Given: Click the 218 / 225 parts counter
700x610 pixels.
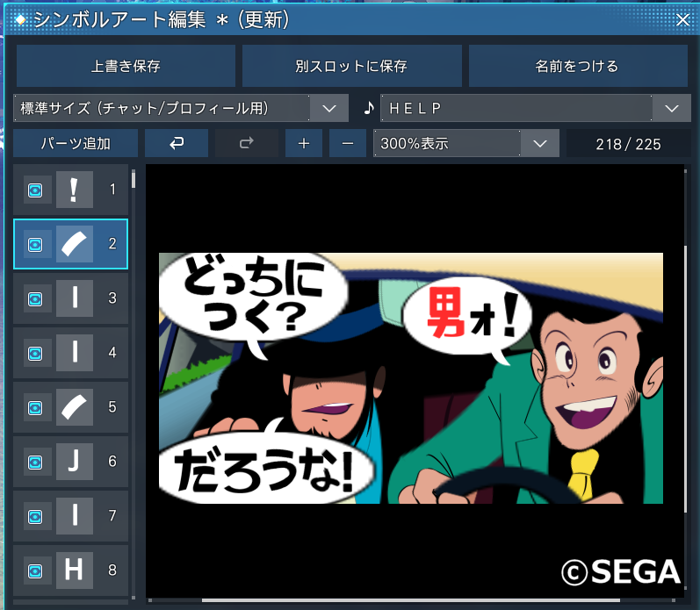Looking at the screenshot, I should coord(628,144).
